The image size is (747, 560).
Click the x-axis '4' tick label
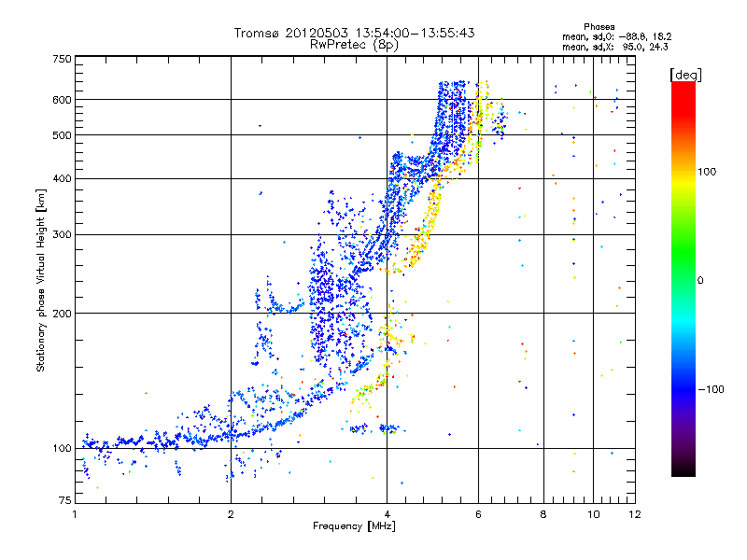[387, 514]
